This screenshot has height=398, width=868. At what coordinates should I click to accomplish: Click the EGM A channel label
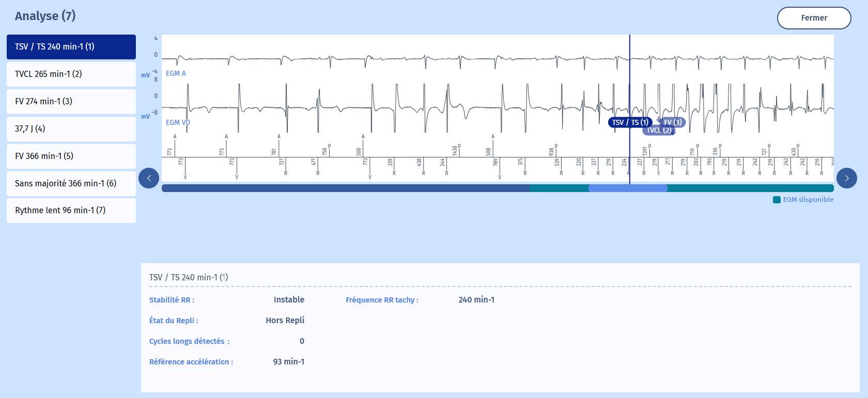pyautogui.click(x=176, y=74)
